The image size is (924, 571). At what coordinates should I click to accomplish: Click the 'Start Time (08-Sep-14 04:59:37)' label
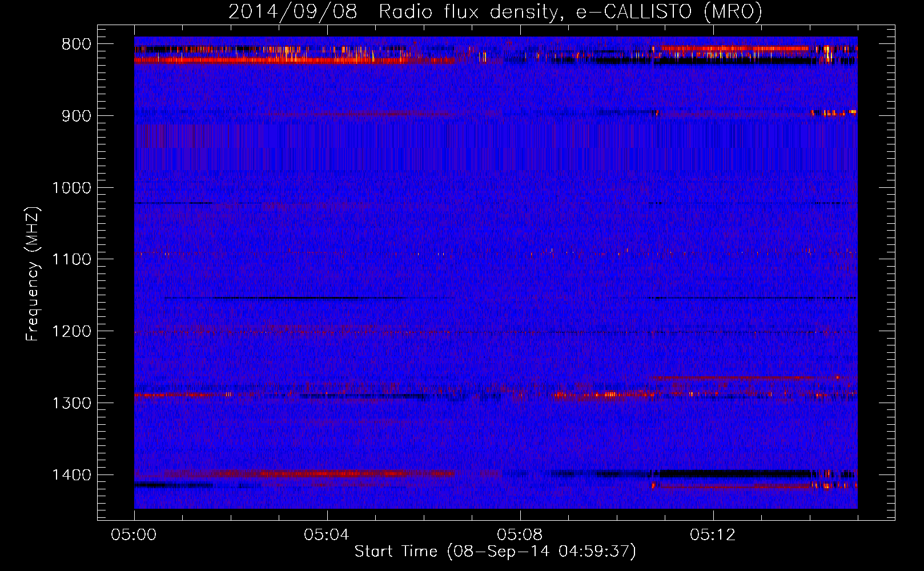(495, 552)
